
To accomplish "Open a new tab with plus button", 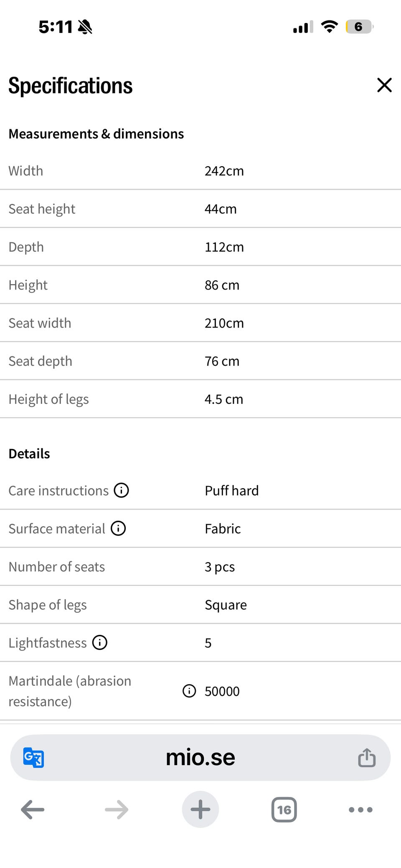I will coord(200,810).
